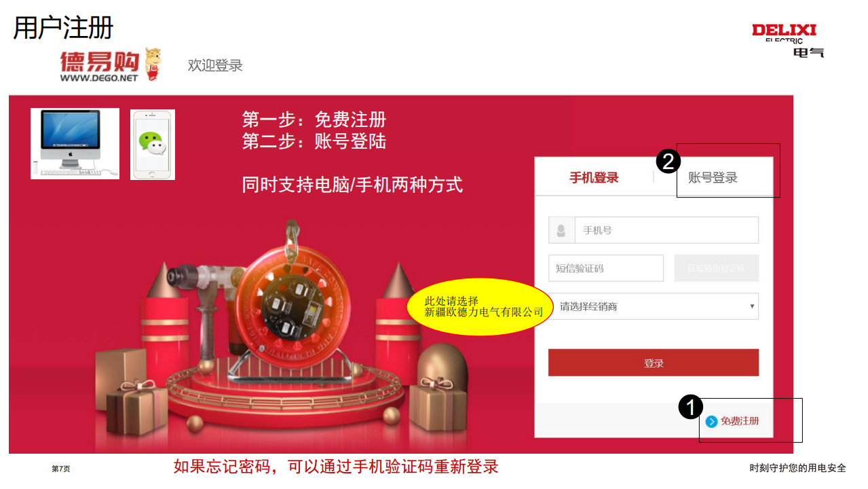868x489 pixels.
Task: Focus the 短信验证码 input field
Action: click(x=606, y=268)
